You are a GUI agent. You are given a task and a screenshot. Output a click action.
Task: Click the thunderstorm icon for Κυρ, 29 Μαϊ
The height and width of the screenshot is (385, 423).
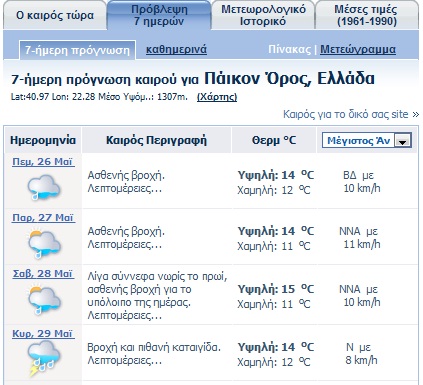click(x=44, y=359)
